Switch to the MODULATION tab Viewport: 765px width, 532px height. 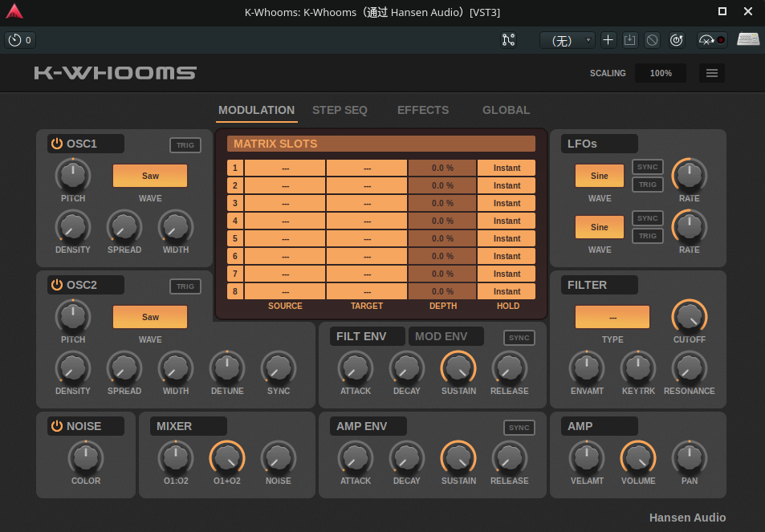pyautogui.click(x=257, y=110)
